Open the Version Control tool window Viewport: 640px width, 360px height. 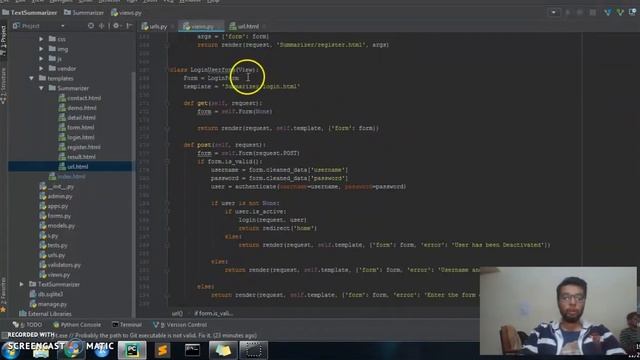(180, 325)
